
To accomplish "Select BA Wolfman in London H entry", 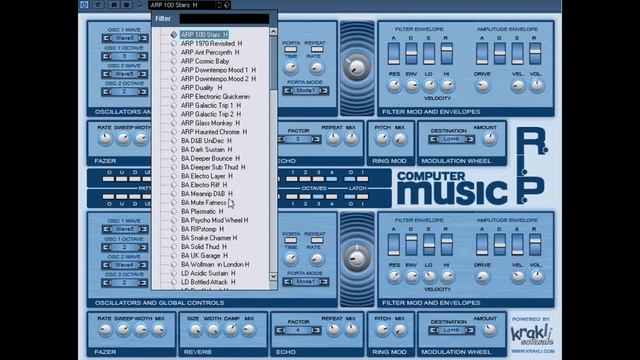I will [x=215, y=264].
